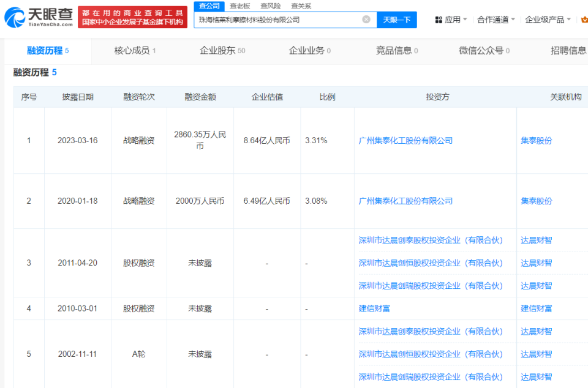
Task: Expand the 合作通道 dropdown
Action: [493, 19]
